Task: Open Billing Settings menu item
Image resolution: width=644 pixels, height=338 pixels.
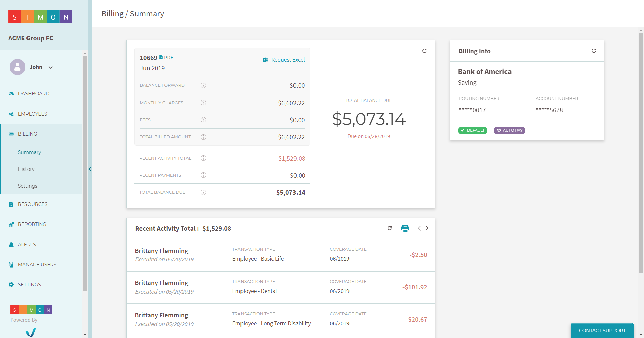Action: [x=28, y=186]
